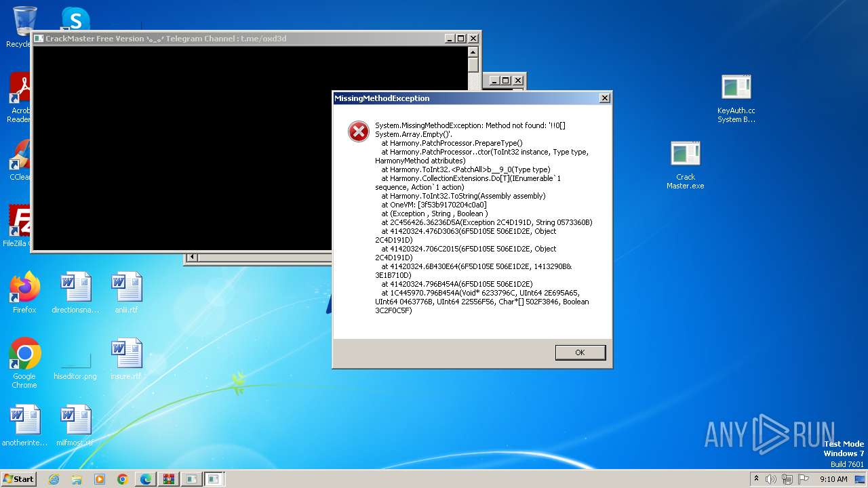
Task: Open File Explorer from the taskbar
Action: 77,479
